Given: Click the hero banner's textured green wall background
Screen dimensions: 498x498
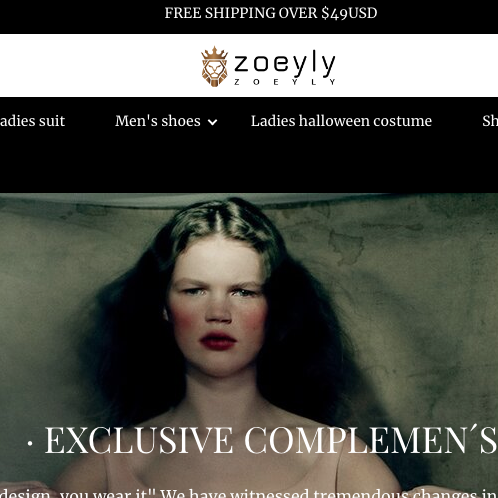Looking at the screenshot, I should (x=417, y=300).
